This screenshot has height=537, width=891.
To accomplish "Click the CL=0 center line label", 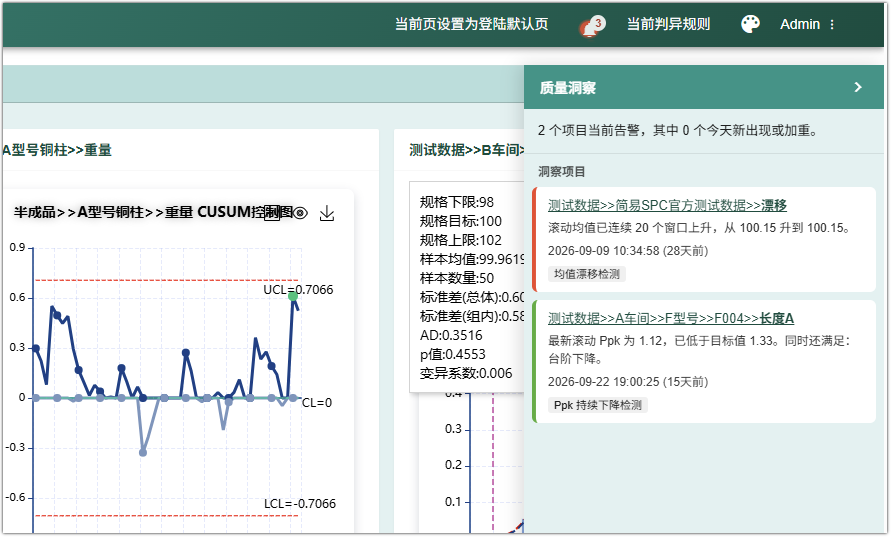I will point(317,403).
